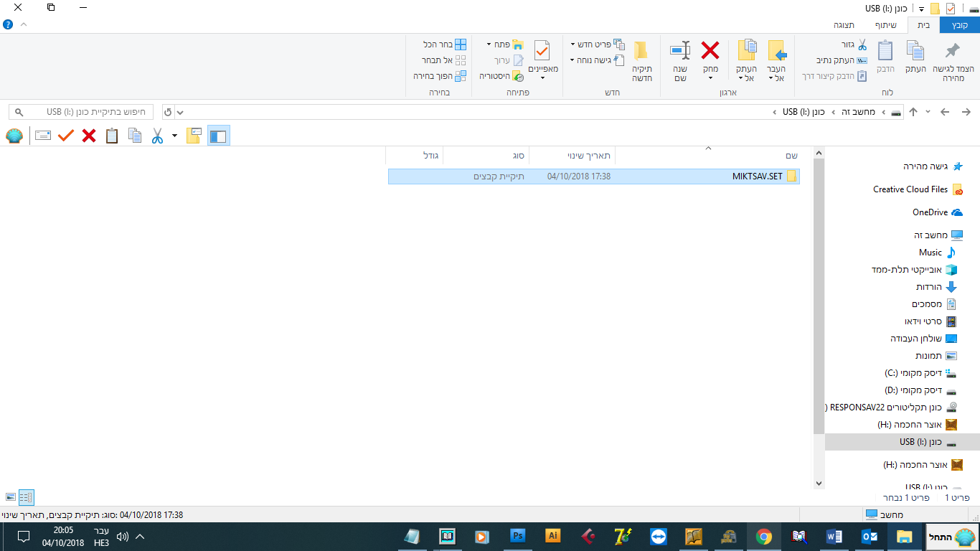Click the Up one level arrow
980x551 pixels.
[x=913, y=112]
